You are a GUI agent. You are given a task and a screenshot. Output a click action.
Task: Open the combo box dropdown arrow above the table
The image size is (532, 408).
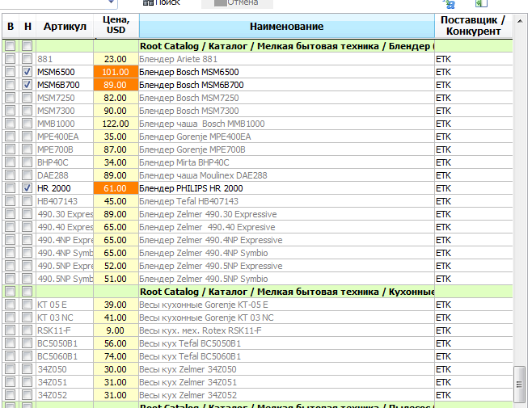(111, 2)
